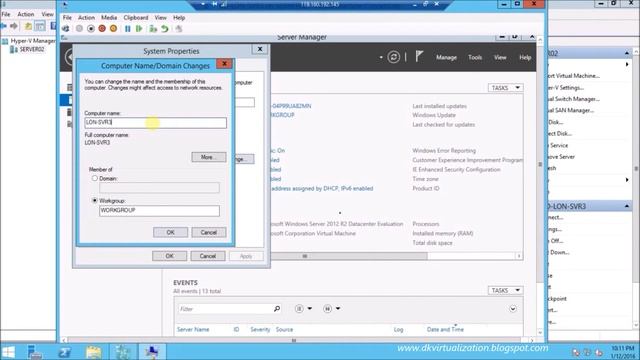Open the Windows Start button on the taskbar
The image size is (640, 360).
[8, 352]
